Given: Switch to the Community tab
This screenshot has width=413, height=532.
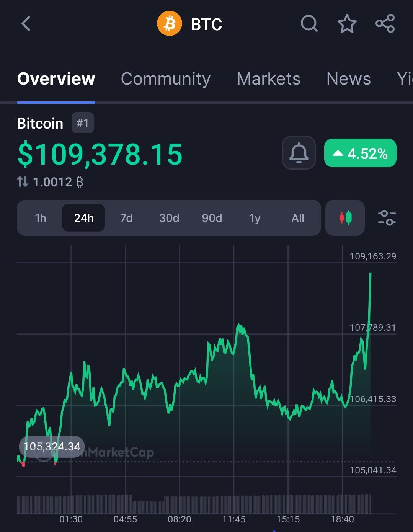Looking at the screenshot, I should [166, 79].
